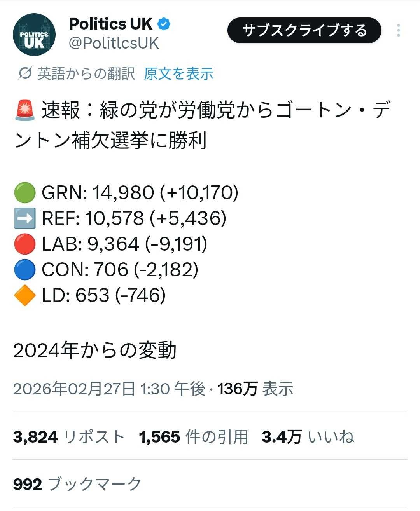Click the Politics UK profile avatar

pyautogui.click(x=34, y=35)
